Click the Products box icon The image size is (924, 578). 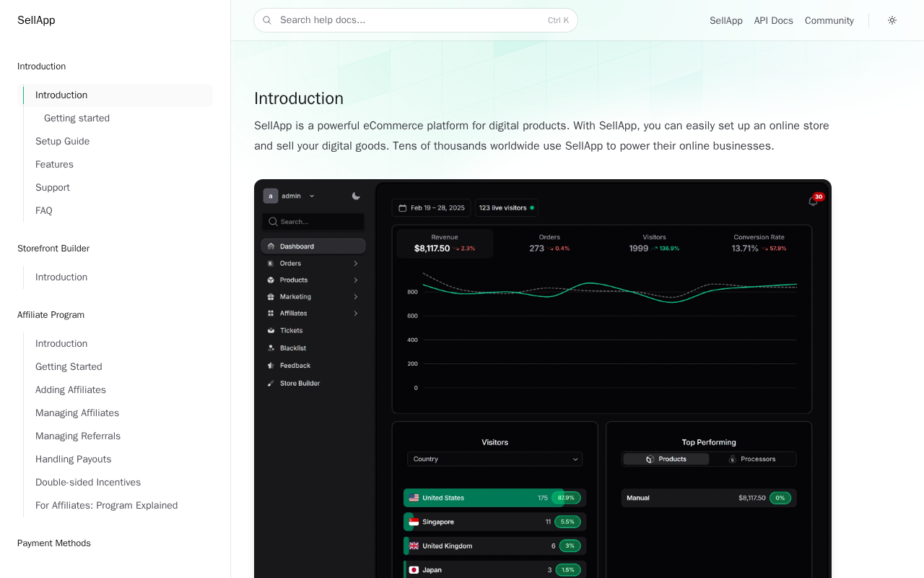click(x=271, y=280)
